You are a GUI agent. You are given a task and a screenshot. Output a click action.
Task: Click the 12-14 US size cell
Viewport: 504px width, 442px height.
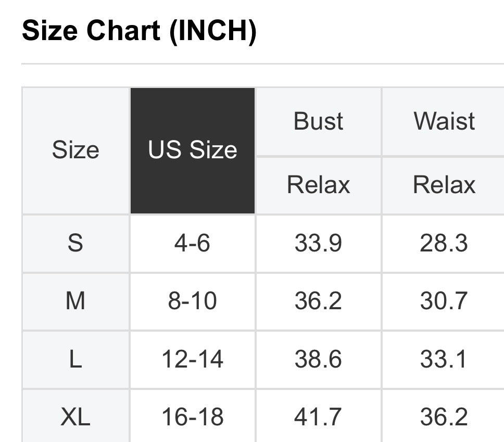tap(193, 359)
